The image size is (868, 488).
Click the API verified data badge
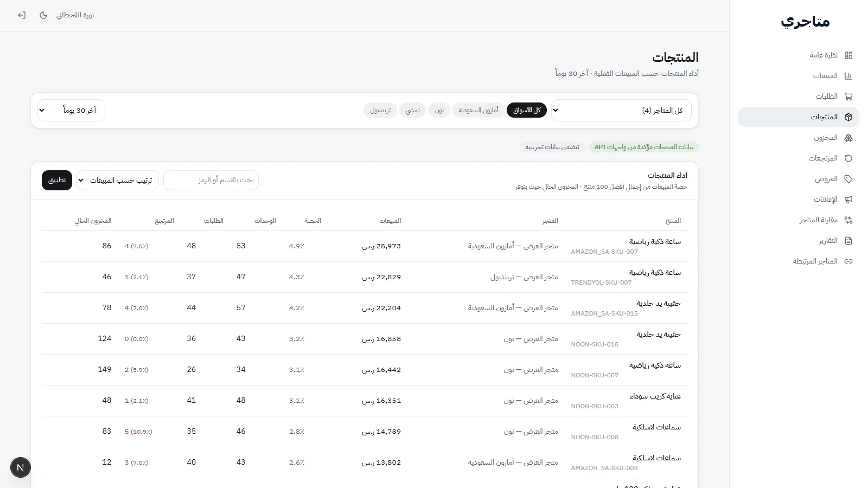tap(644, 147)
